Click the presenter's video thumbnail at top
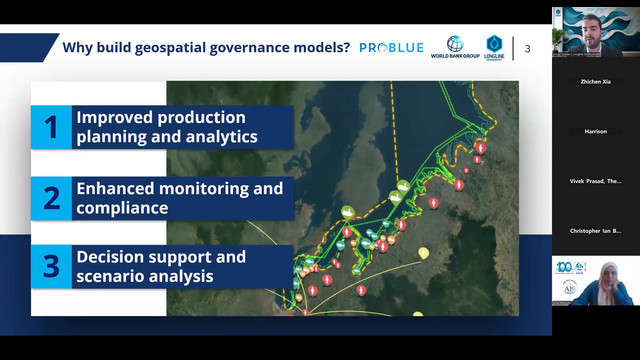Image resolution: width=640 pixels, height=360 pixels. tap(596, 32)
